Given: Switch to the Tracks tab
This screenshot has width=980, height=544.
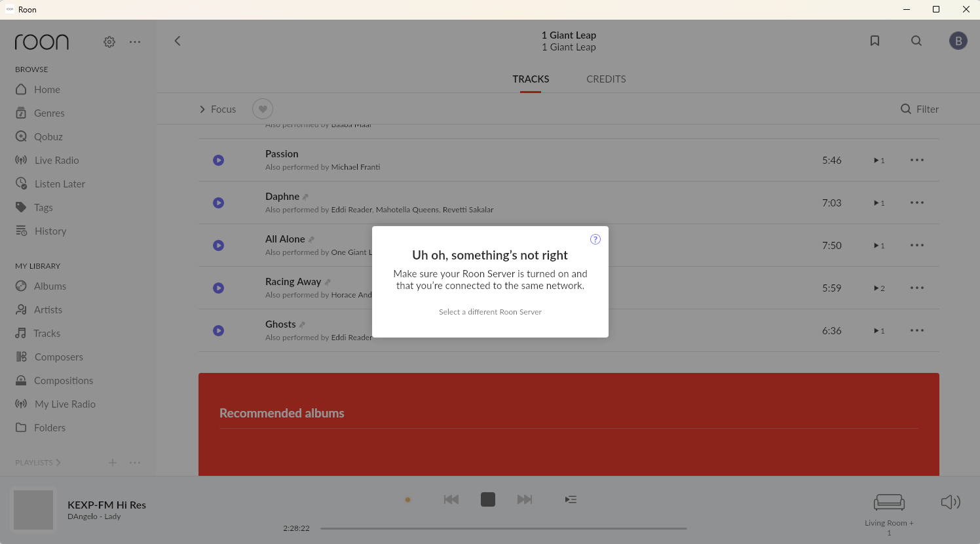Looking at the screenshot, I should [531, 79].
